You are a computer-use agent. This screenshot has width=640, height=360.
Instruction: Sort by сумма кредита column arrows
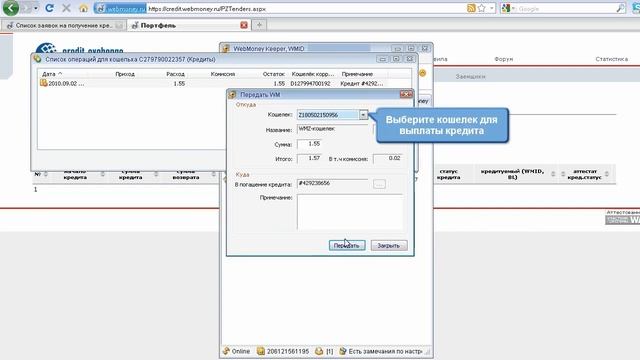click(156, 174)
